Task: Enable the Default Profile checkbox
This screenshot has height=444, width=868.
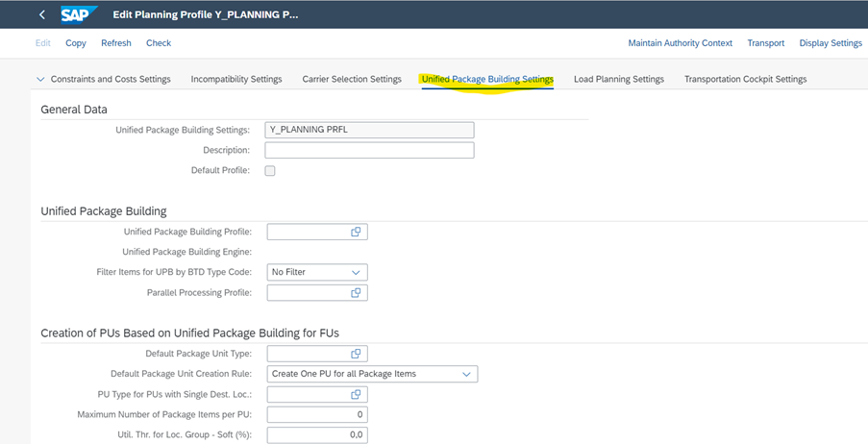Action: pos(270,171)
